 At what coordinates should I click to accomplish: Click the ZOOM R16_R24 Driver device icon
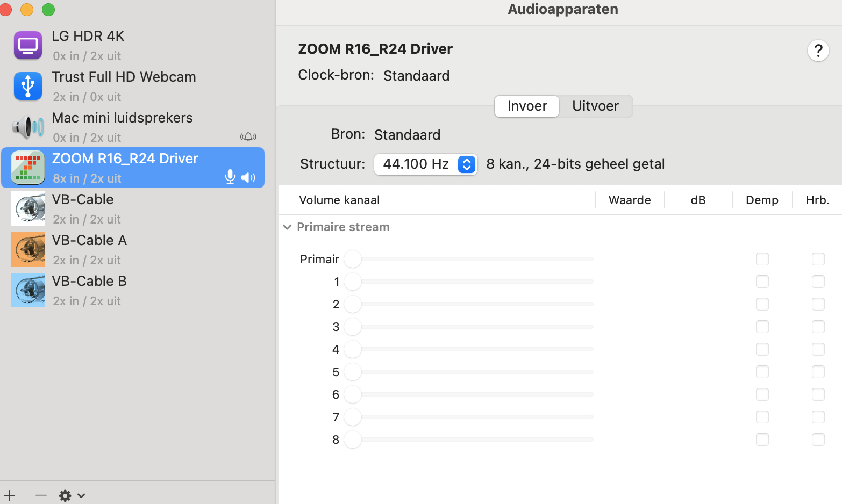[x=27, y=167]
